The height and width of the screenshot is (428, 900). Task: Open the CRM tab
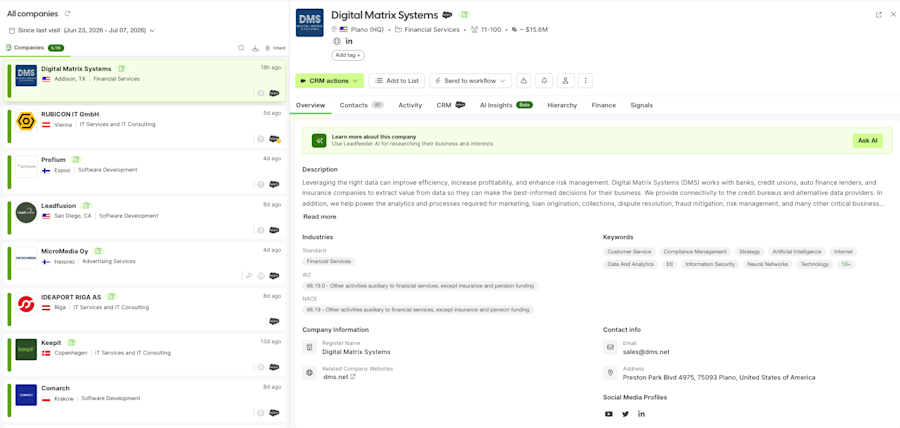click(451, 105)
